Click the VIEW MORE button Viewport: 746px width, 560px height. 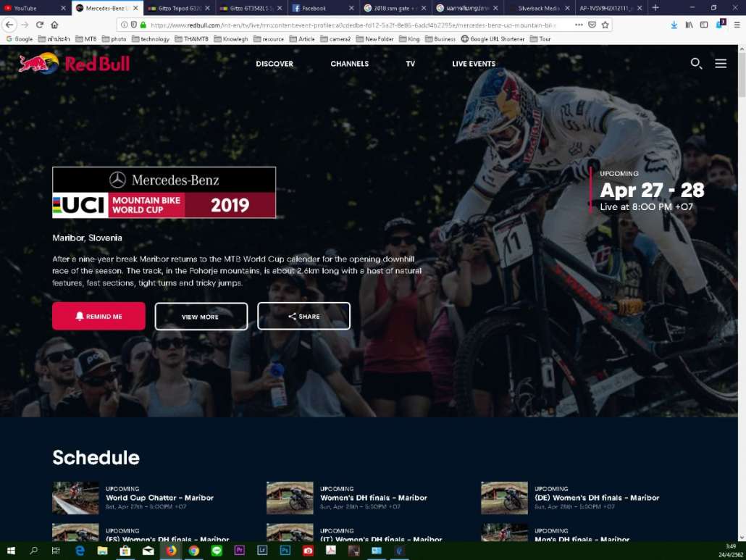[201, 317]
